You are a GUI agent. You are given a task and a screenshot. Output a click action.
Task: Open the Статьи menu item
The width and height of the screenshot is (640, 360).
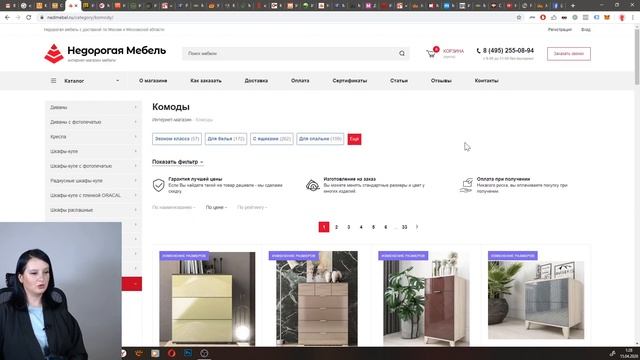(x=399, y=81)
